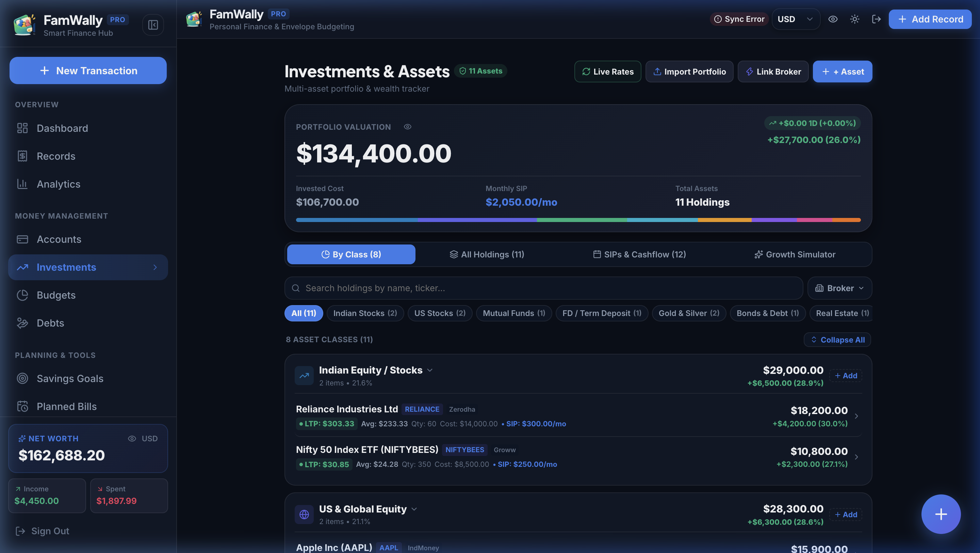Click the New Transaction button

coord(88,70)
